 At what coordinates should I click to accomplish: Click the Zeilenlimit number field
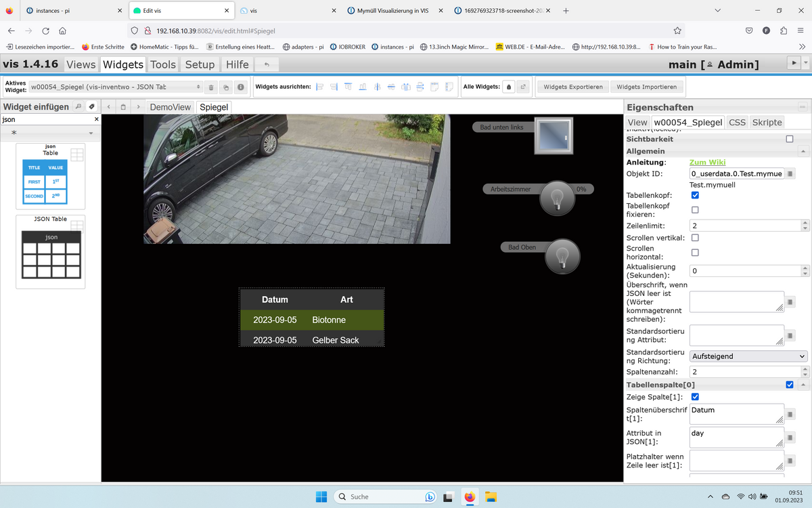(744, 226)
